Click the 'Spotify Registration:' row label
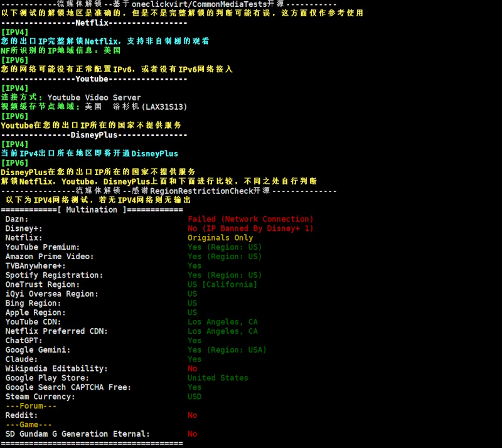This screenshot has height=448, width=502. [54, 275]
